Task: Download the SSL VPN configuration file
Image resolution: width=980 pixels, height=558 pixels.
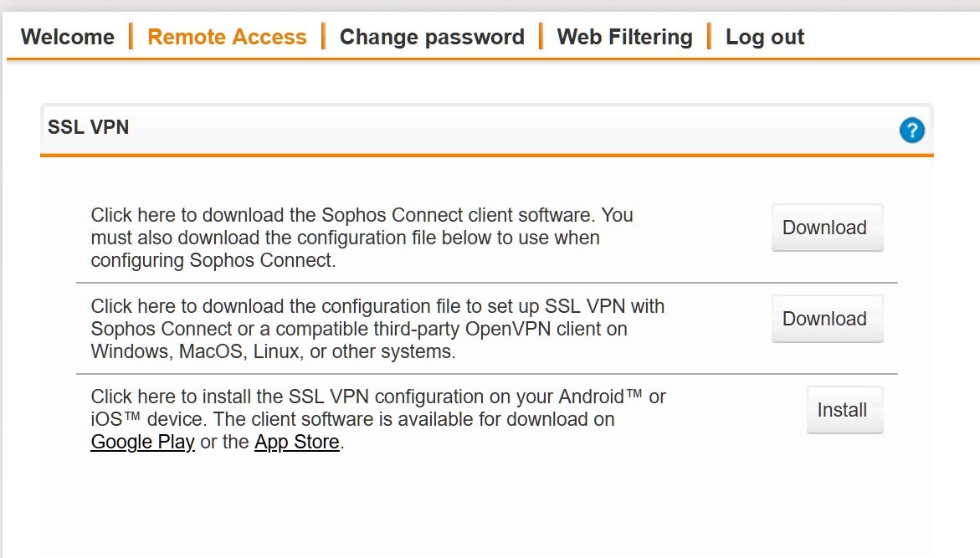Action: point(827,319)
